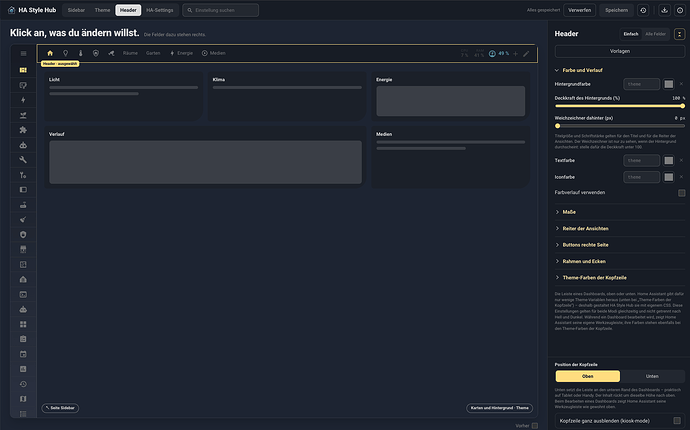Click the wrench icon in the sidebar preview
Viewport: 690px width, 430px height.
point(23,160)
